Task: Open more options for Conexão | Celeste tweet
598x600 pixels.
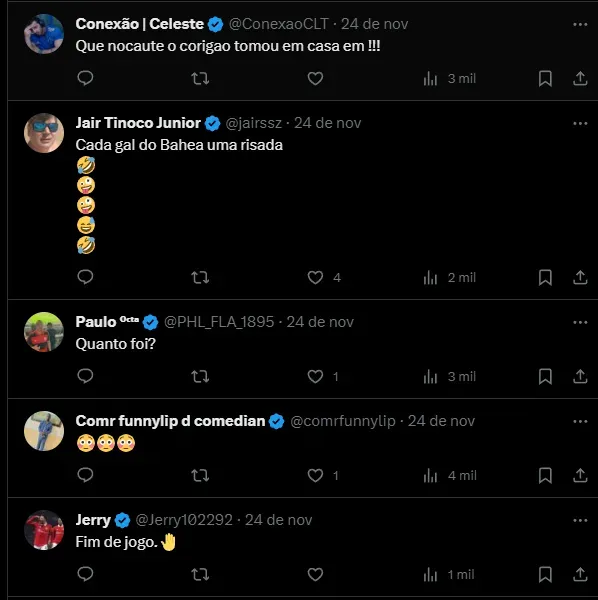Action: (x=580, y=24)
